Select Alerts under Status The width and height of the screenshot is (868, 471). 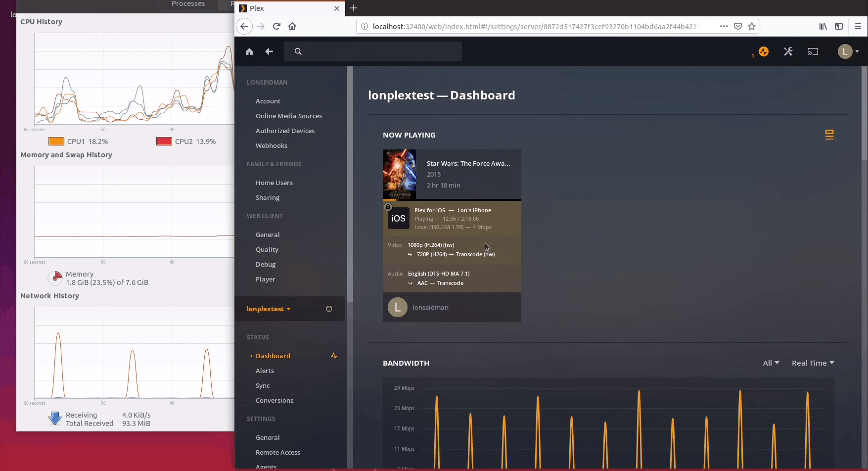pos(265,371)
